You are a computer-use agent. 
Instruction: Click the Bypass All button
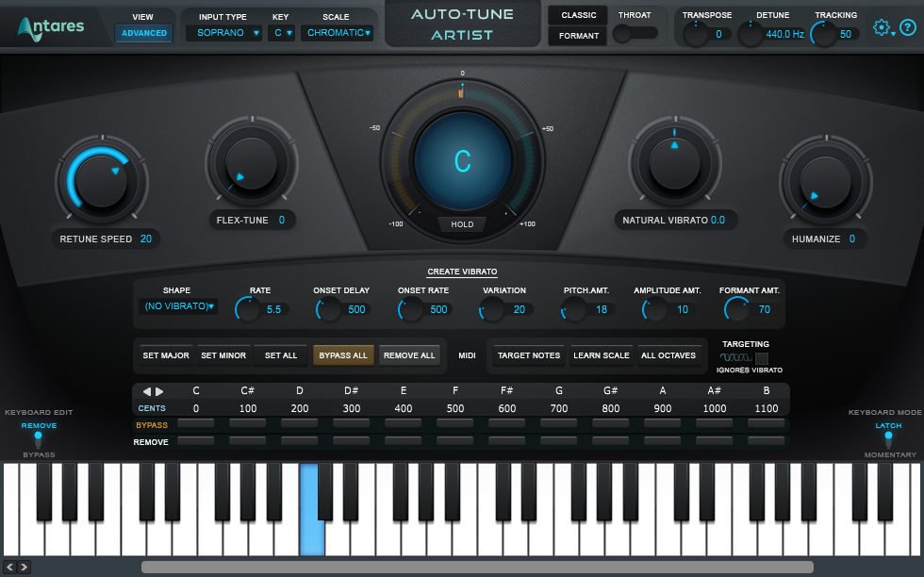coord(343,355)
